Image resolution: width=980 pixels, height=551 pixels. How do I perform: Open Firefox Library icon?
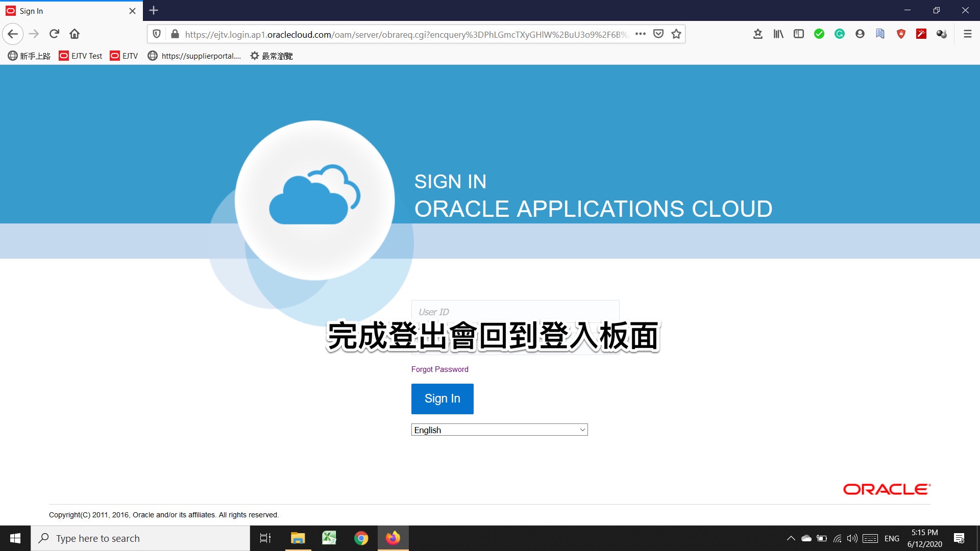tap(778, 34)
